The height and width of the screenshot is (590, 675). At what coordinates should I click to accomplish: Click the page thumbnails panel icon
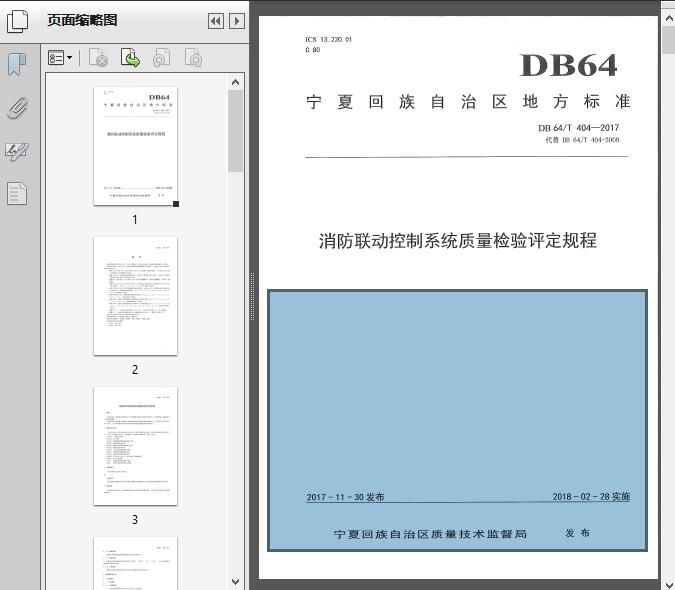[18, 21]
